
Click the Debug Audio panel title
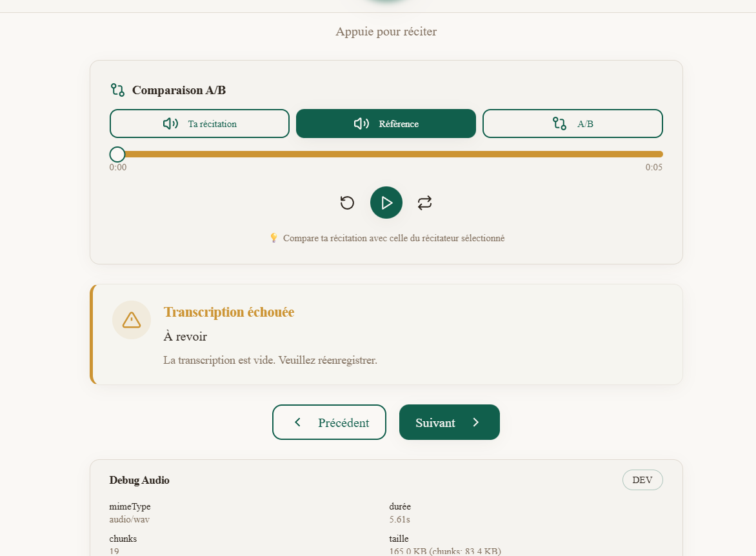139,480
